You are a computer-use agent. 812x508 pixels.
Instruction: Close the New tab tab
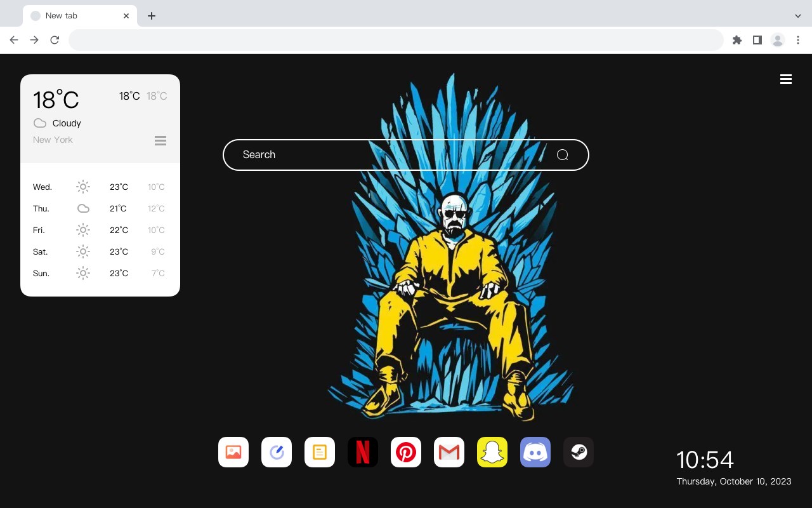126,16
